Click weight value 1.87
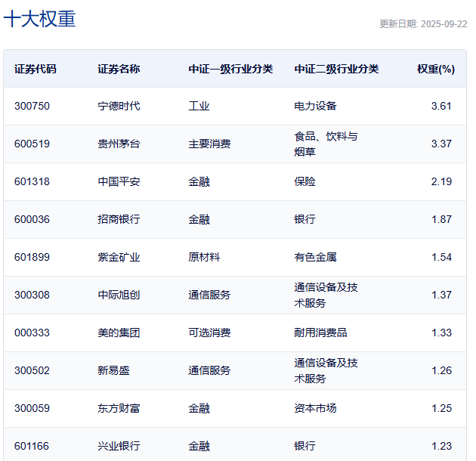Screen dimensions: 476x461 (441, 219)
